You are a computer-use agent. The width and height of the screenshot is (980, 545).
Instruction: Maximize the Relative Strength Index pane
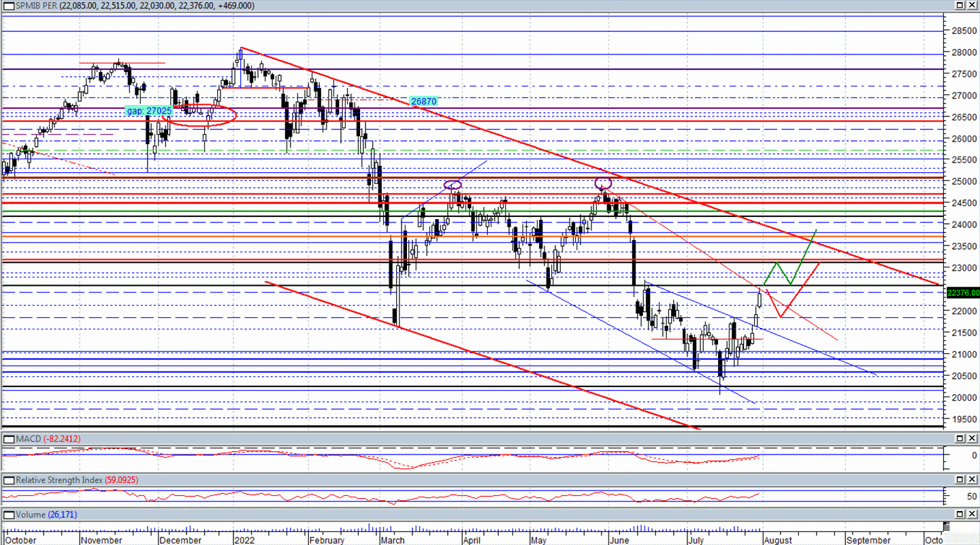[x=960, y=480]
